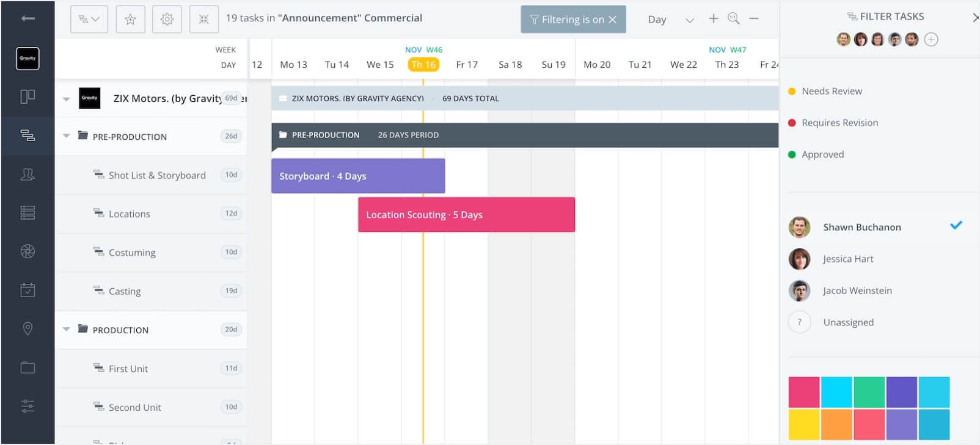The width and height of the screenshot is (980, 445).
Task: Toggle the Needs Review status filter
Action: (x=825, y=91)
